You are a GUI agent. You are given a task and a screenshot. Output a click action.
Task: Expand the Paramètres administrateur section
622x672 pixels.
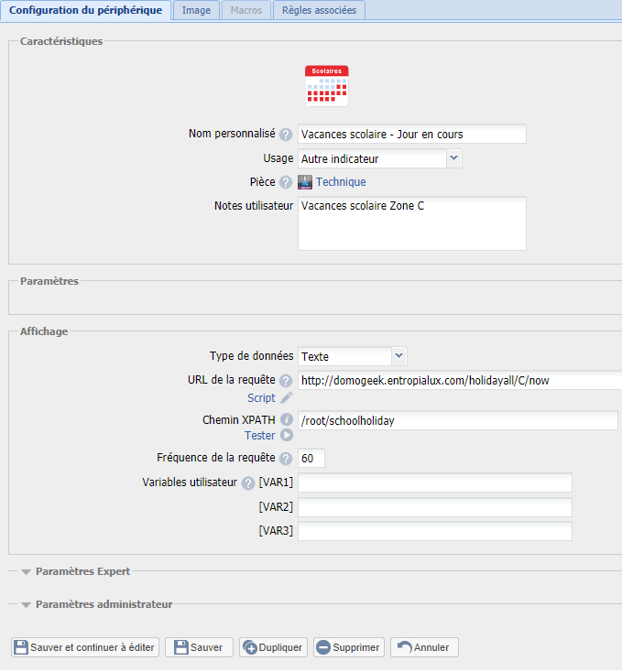pyautogui.click(x=96, y=605)
